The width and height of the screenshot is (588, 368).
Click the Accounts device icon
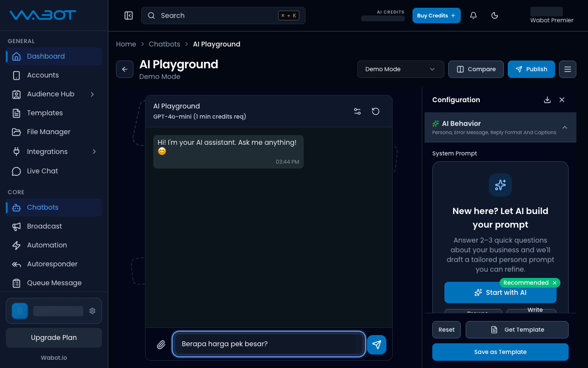click(x=16, y=75)
